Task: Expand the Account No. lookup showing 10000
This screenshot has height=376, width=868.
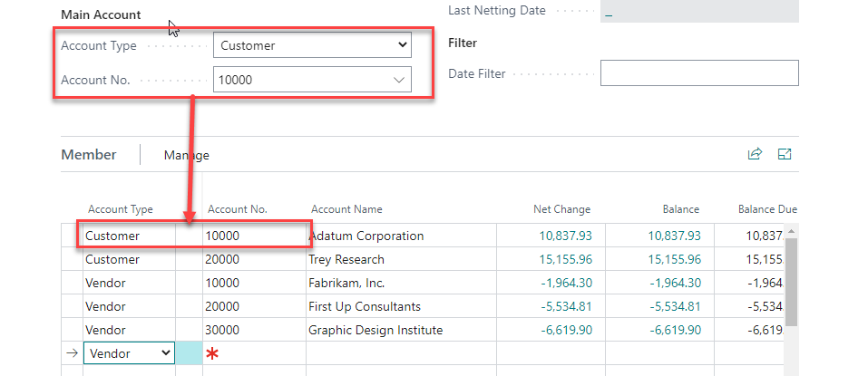Action: 399,80
